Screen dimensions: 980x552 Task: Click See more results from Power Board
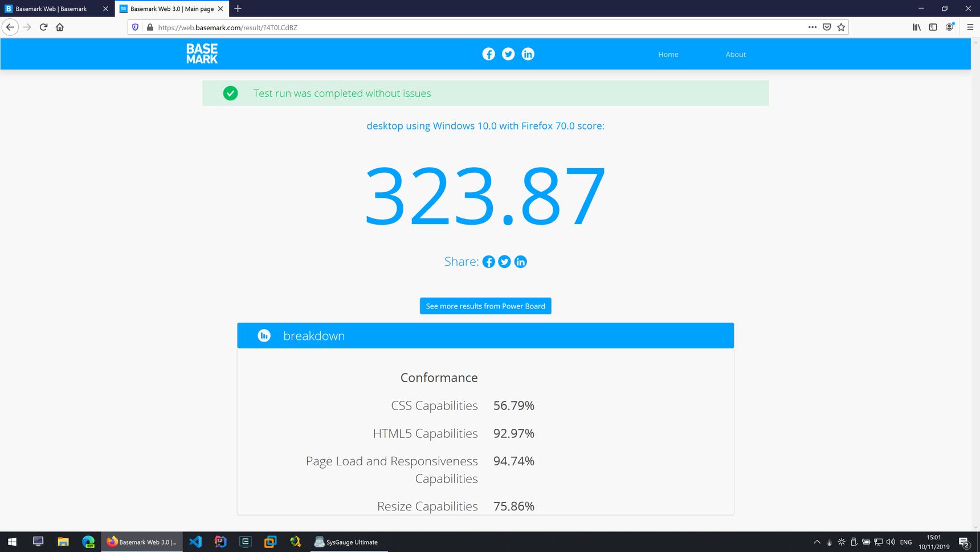485,306
